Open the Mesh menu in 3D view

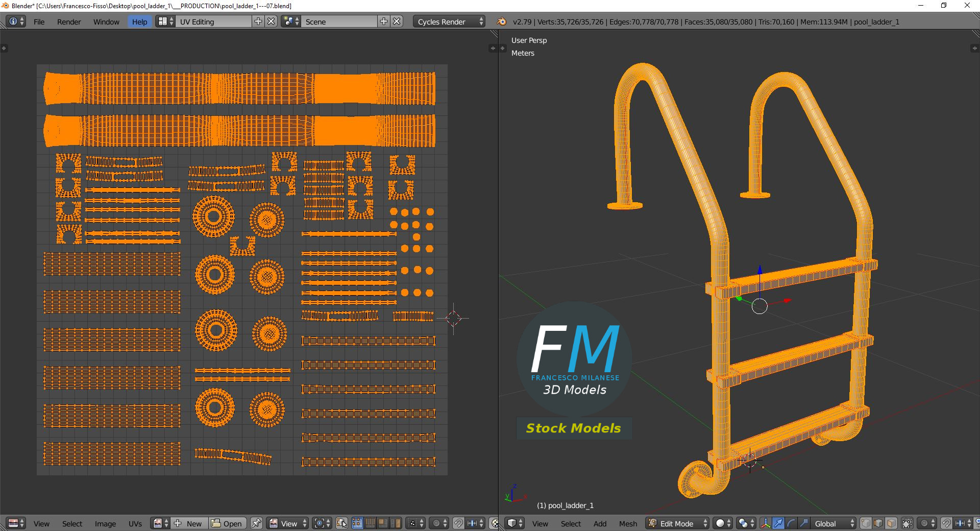[628, 523]
